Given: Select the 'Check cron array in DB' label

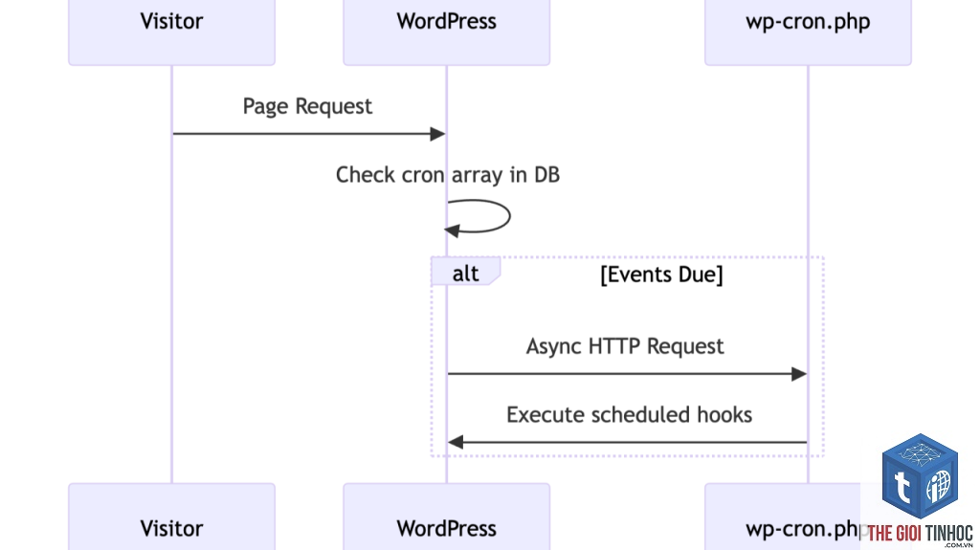Looking at the screenshot, I should (448, 175).
